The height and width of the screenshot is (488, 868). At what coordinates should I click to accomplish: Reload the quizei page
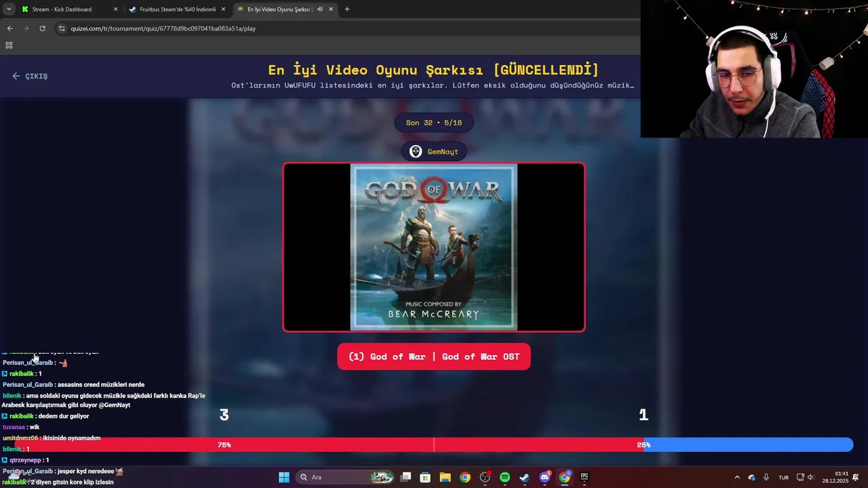[42, 28]
